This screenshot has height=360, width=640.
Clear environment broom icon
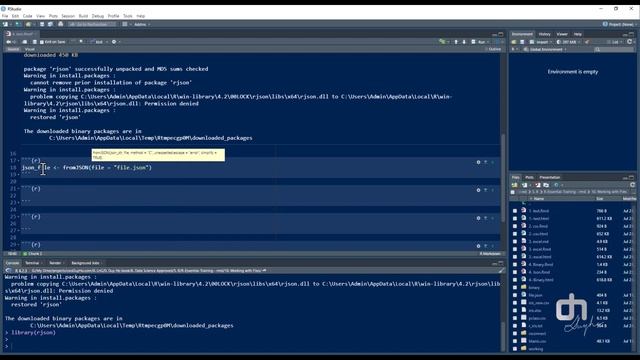point(587,42)
